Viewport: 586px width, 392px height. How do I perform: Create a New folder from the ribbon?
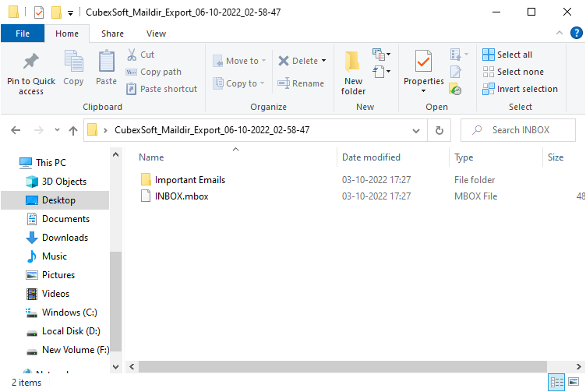click(353, 73)
